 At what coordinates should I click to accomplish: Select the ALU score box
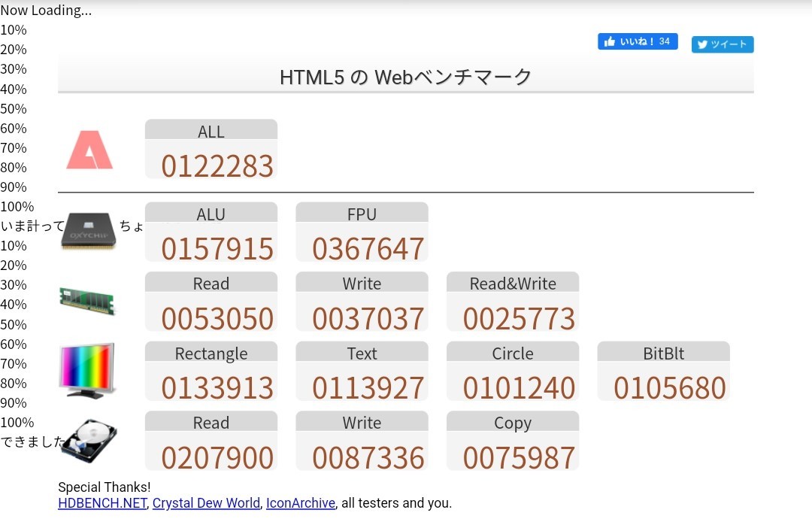pos(211,232)
